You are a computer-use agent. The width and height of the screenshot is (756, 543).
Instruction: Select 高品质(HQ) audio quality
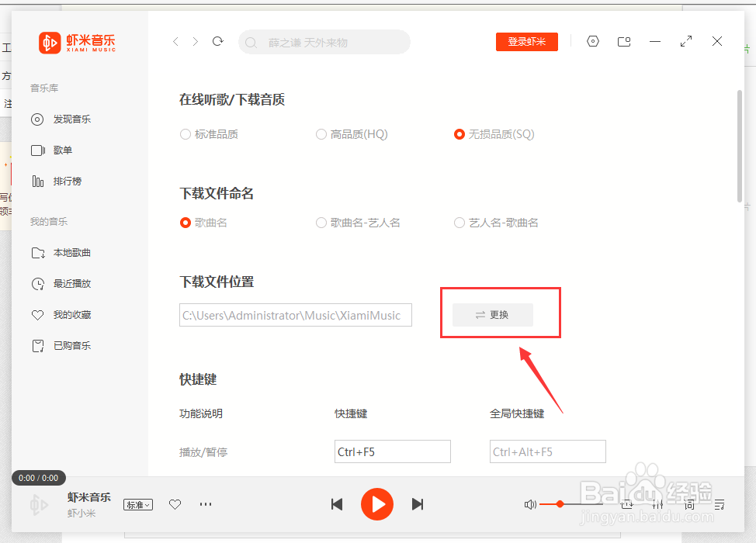321,133
